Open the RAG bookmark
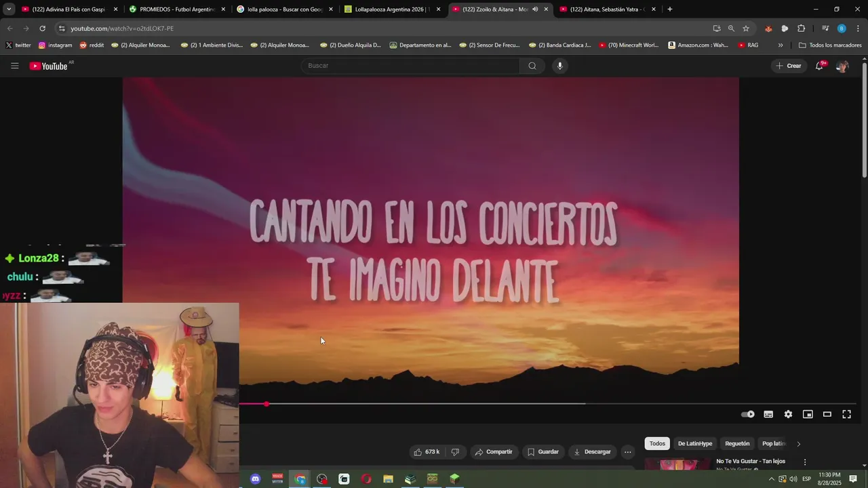The image size is (868, 488). click(x=748, y=45)
